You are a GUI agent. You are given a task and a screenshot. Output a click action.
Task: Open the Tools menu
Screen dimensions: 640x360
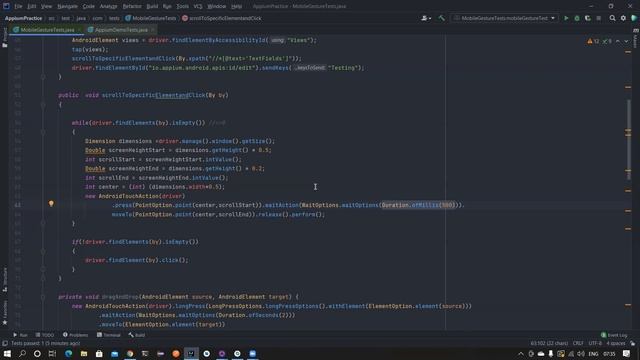[182, 7]
